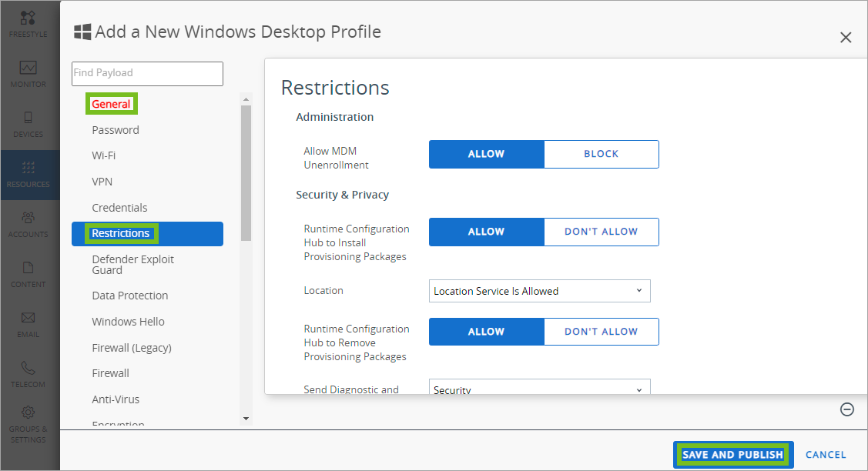Click the circled minus icon to remove the payload
The width and height of the screenshot is (868, 471).
pyautogui.click(x=847, y=409)
